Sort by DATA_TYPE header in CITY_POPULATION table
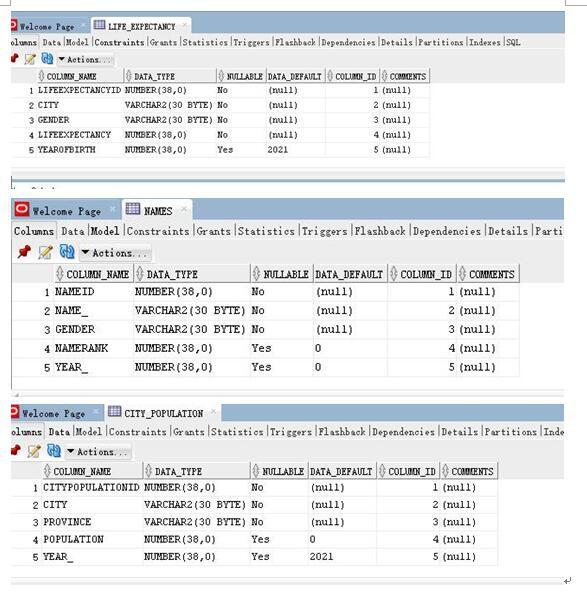This screenshot has width=587, height=597. tap(196, 471)
